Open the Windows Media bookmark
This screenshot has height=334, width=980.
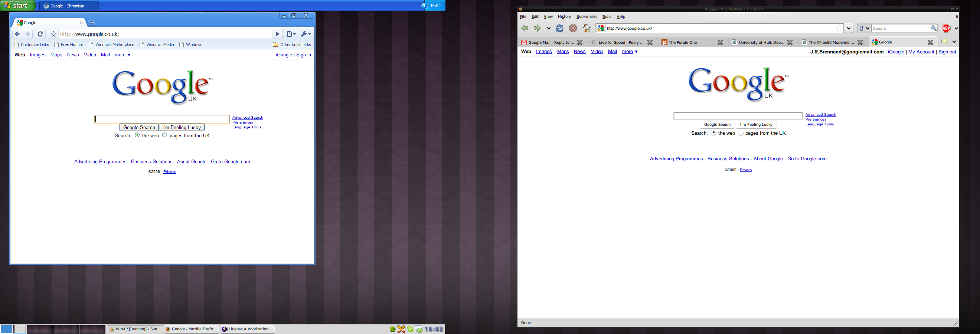coord(157,45)
